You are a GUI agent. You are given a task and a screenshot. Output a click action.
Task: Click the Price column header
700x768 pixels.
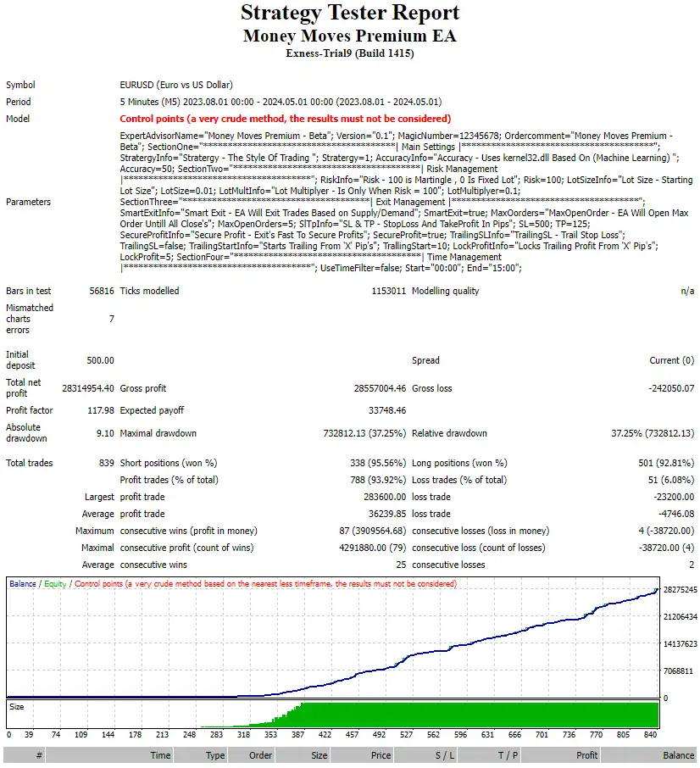(380, 754)
